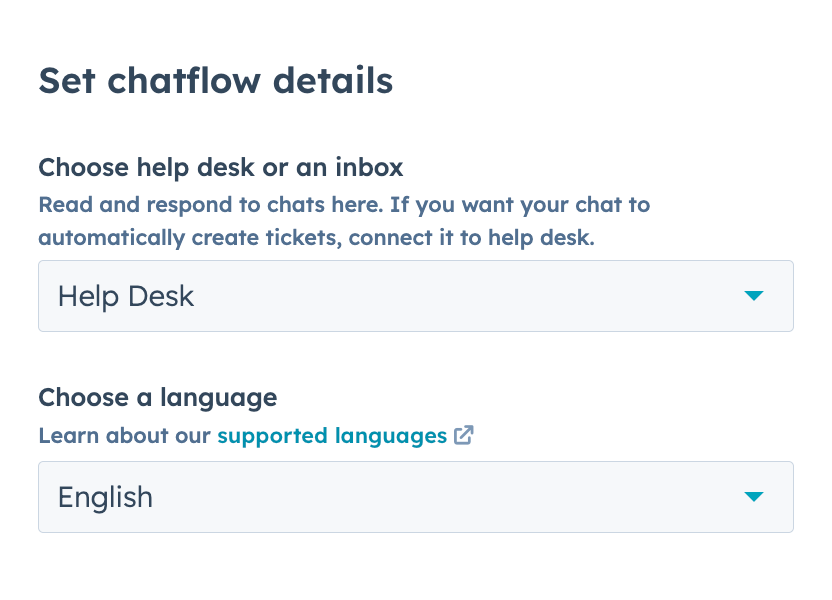The height and width of the screenshot is (600, 832).
Task: Click the supported languages hyperlink text
Action: point(331,435)
